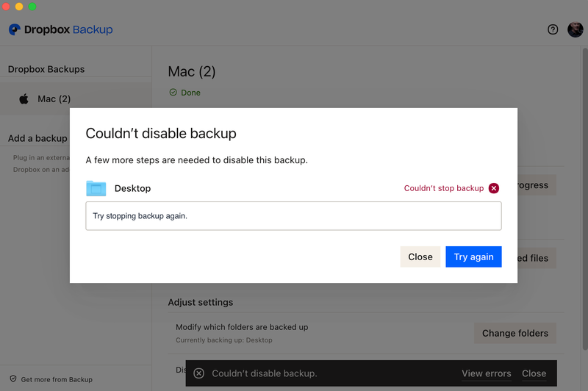Image resolution: width=588 pixels, height=391 pixels.
Task: Click the profile avatar picture
Action: click(575, 29)
